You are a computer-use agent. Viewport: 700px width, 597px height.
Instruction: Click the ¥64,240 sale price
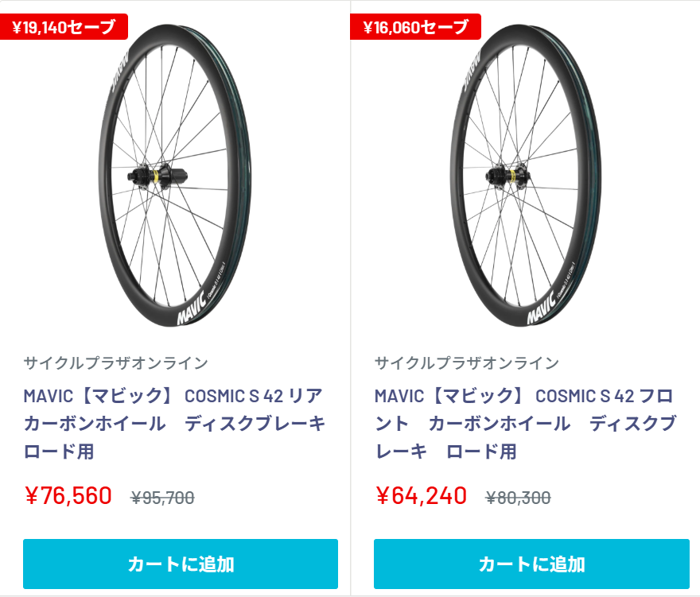(421, 496)
